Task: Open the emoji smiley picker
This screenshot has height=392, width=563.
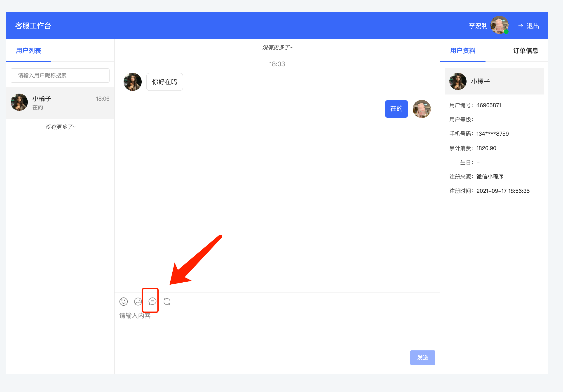Action: pos(123,301)
